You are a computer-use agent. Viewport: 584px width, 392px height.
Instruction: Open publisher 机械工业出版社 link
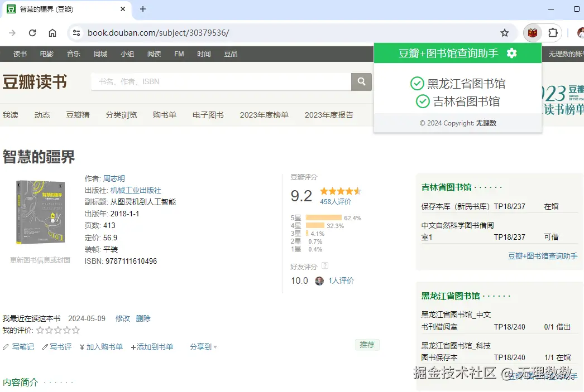[x=136, y=190]
